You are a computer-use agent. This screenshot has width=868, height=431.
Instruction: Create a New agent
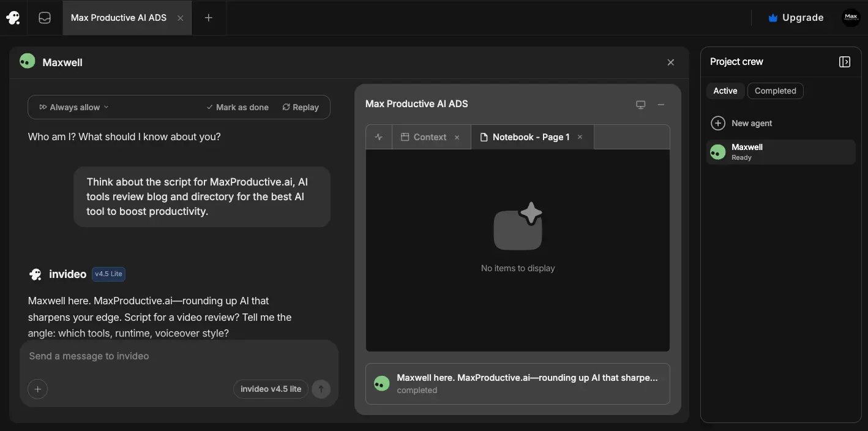point(741,123)
